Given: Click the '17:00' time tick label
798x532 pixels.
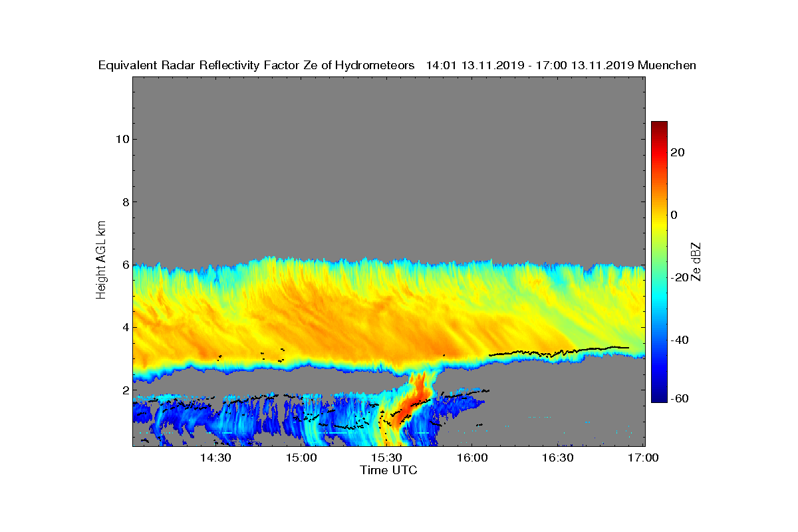Looking at the screenshot, I should pos(642,458).
